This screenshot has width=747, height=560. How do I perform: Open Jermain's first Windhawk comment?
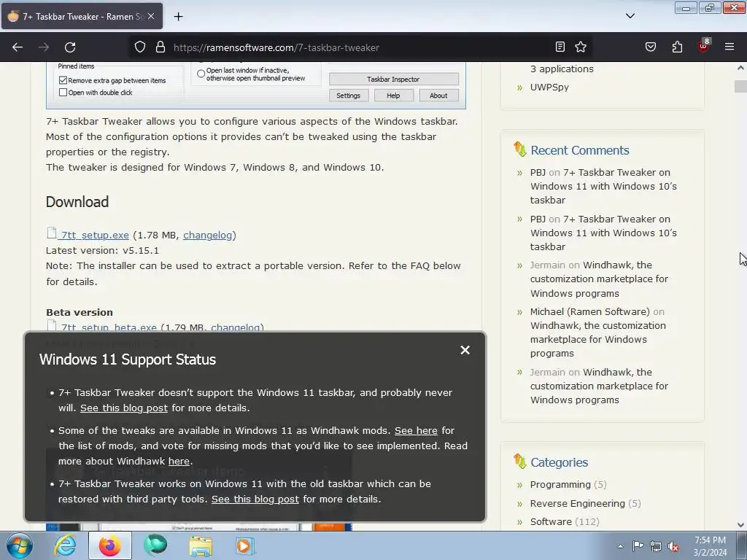[x=599, y=279]
